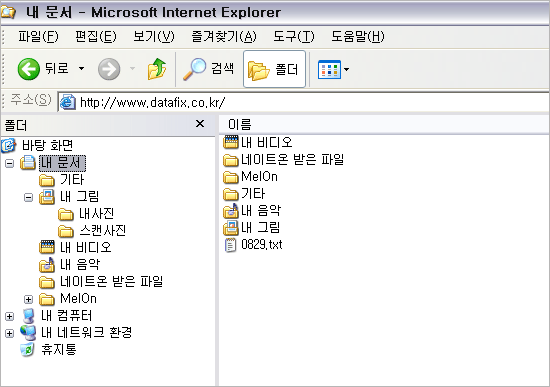550x387 pixels.
Task: Select MelOn name in file list
Action: [259, 176]
